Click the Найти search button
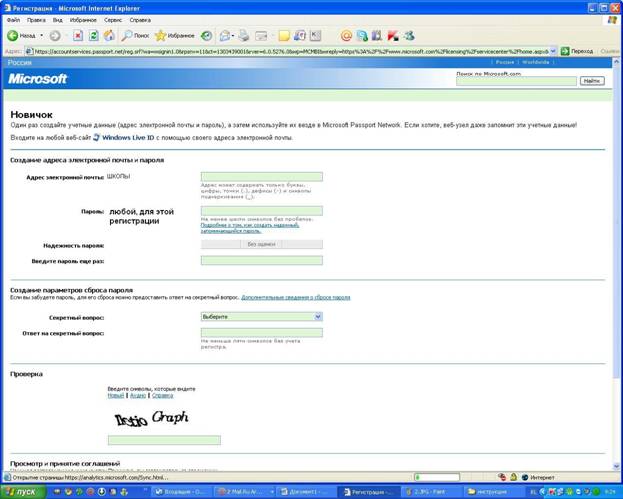 [592, 81]
